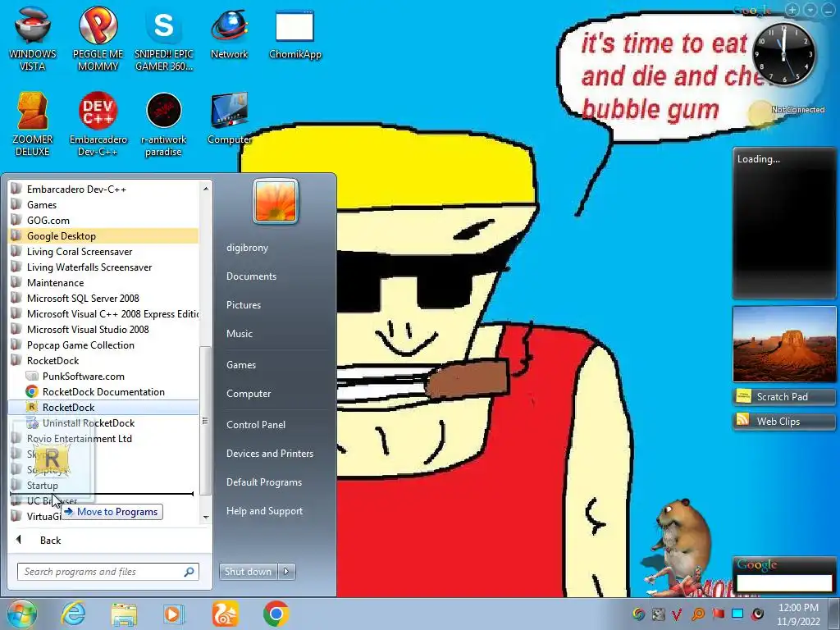
Task: Click the taskbar clock showing 12:00 PM
Action: click(x=798, y=614)
